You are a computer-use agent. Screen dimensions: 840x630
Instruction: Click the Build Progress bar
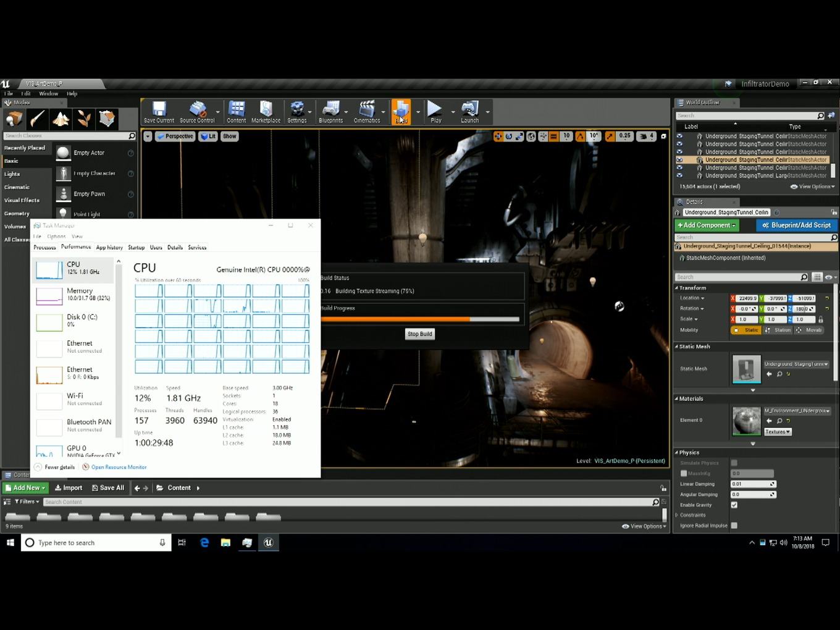(x=420, y=319)
